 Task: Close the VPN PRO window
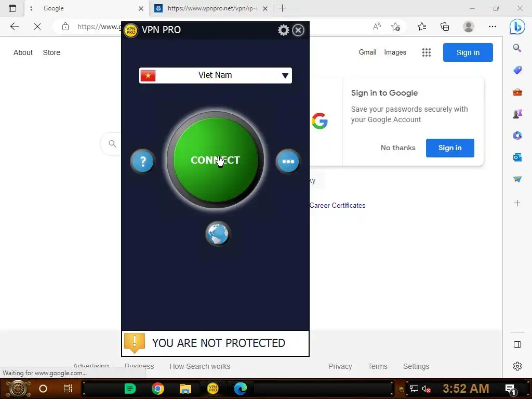click(298, 30)
